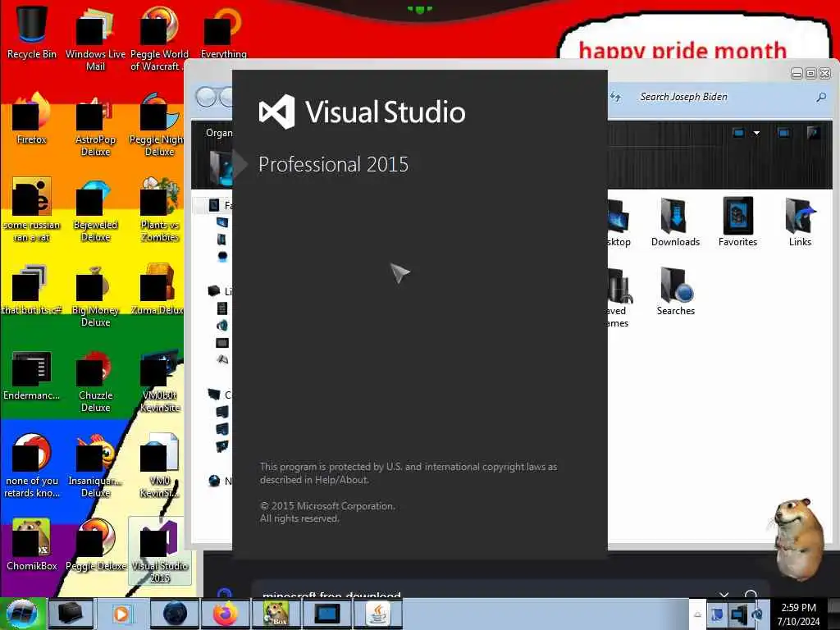Viewport: 840px width, 630px height.
Task: Open the Windows Start orb
Action: (x=22, y=614)
